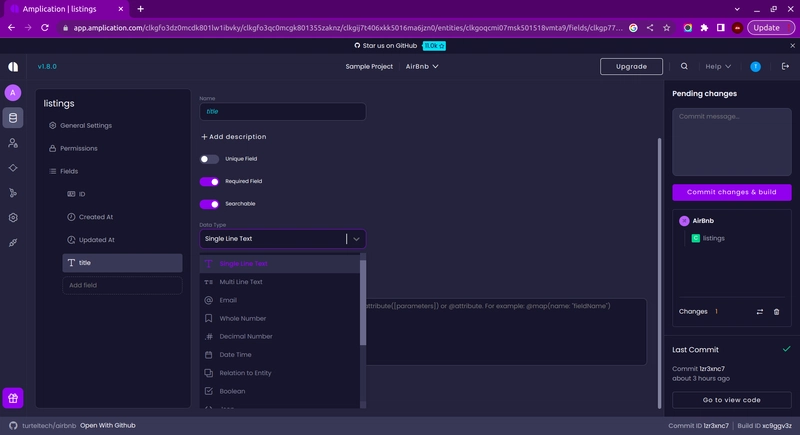The image size is (800, 435).
Task: Click Open With Github link
Action: coord(108,425)
